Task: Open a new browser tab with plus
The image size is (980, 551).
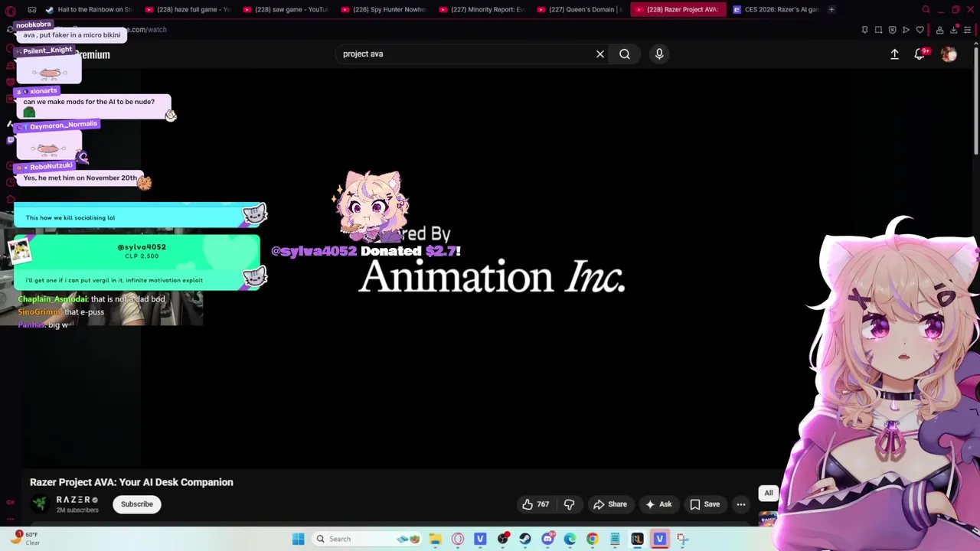Action: pyautogui.click(x=831, y=9)
